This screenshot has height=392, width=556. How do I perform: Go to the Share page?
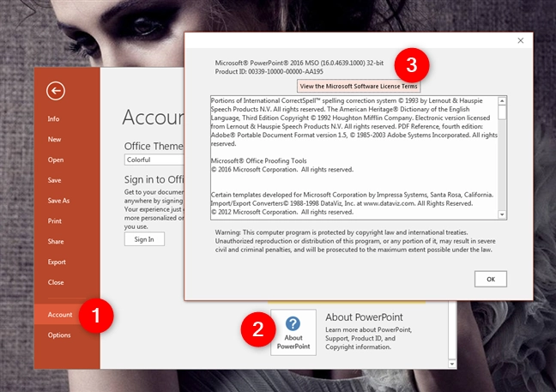tap(56, 241)
